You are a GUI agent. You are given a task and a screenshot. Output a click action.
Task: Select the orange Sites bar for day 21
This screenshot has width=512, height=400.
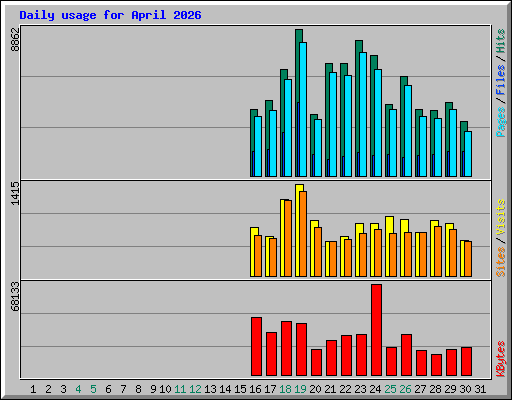(x=333, y=259)
